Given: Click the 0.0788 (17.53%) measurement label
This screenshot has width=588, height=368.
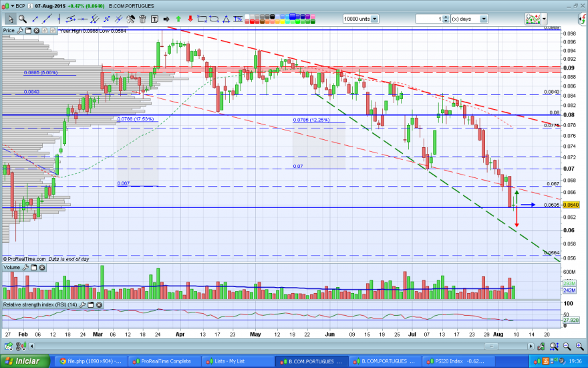Looking at the screenshot, I should tap(136, 119).
